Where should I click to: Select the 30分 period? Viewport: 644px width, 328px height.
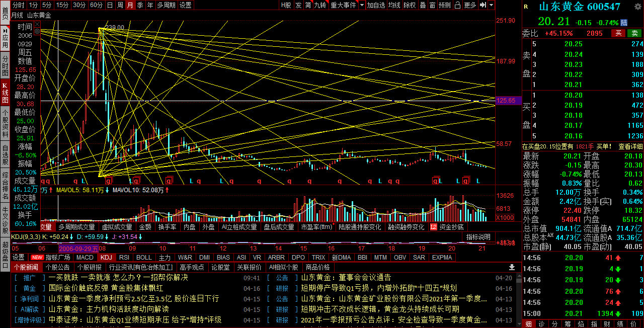[79, 5]
